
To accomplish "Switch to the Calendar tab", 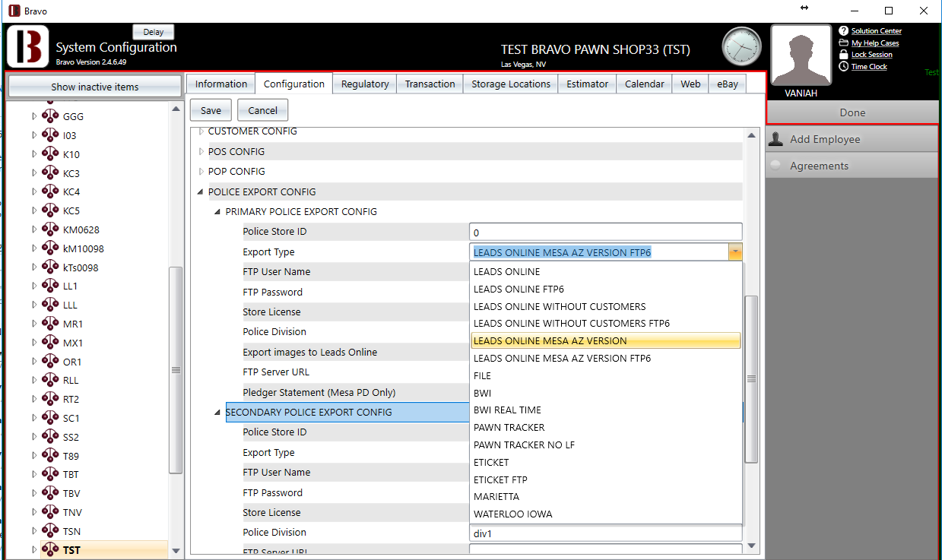I will (644, 84).
